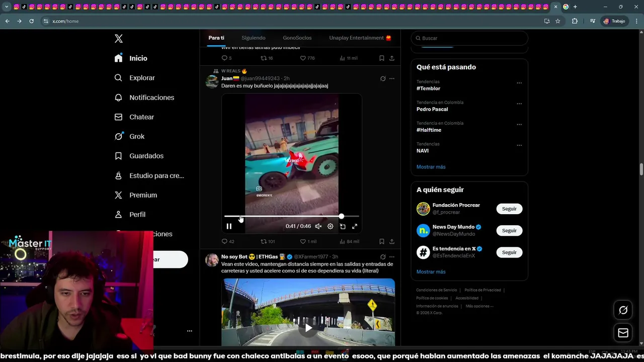Viewport: 644px width, 362px height.
Task: Open Condiciones de Servicio link
Action: coord(436,290)
